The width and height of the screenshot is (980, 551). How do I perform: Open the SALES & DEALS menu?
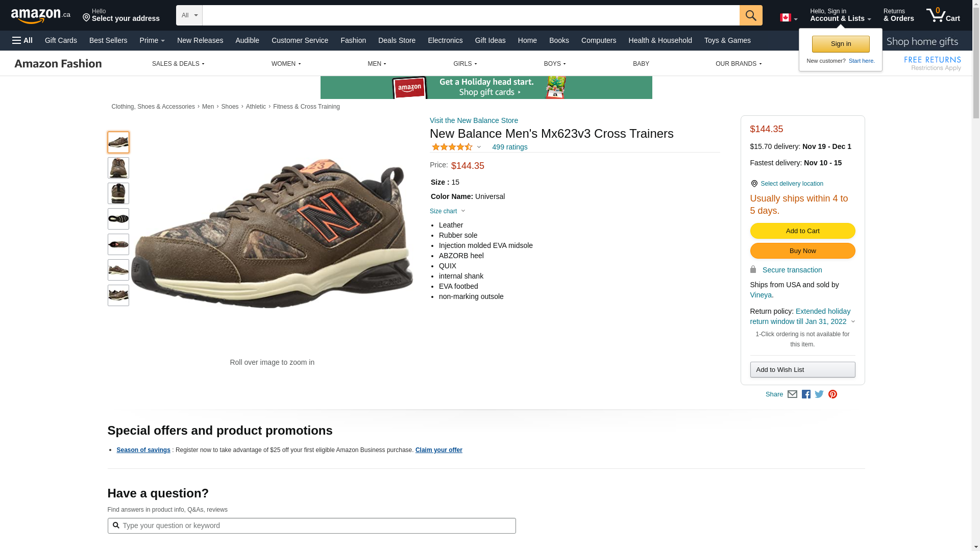coord(178,64)
